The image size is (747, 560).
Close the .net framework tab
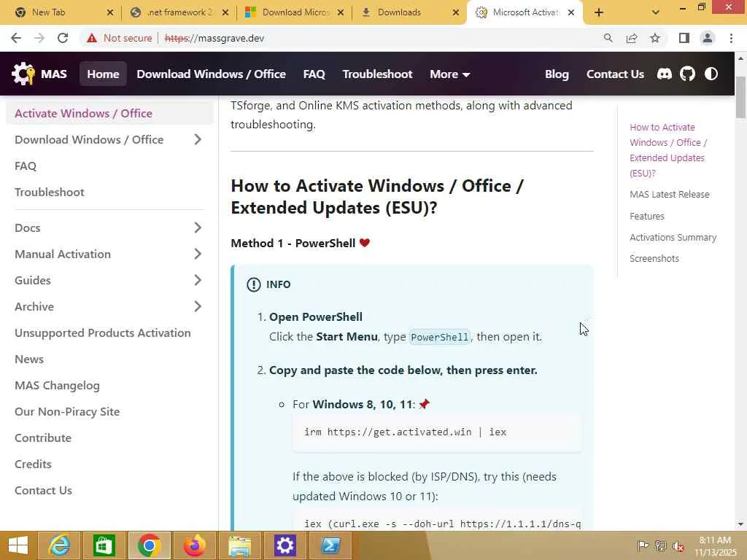225,12
